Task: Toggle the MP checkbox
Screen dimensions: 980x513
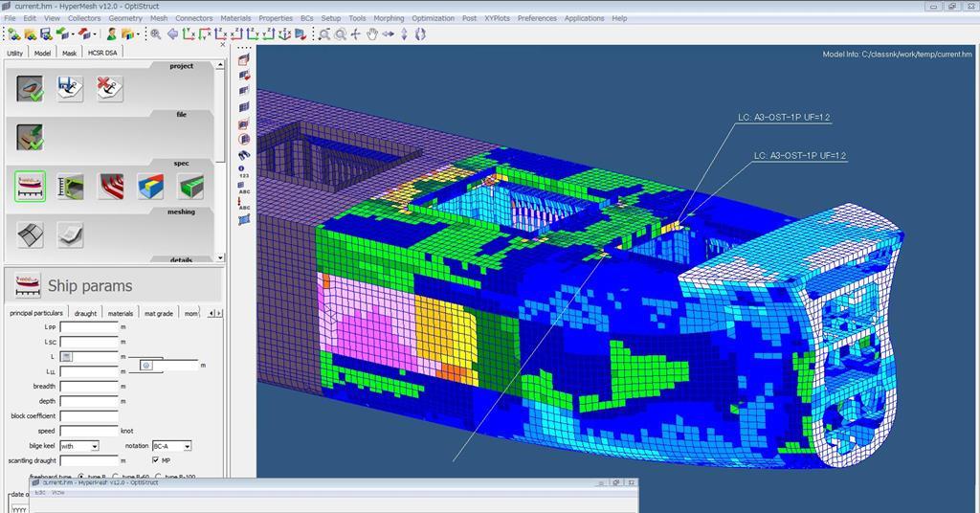Action: pyautogui.click(x=156, y=460)
